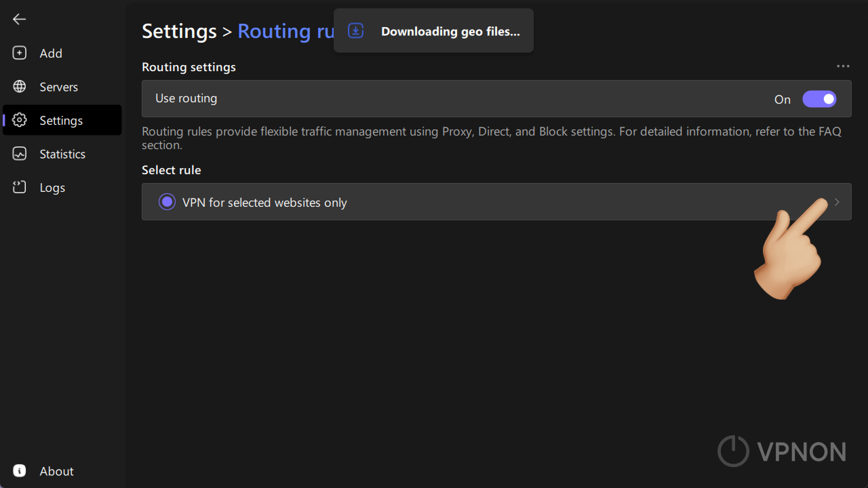The width and height of the screenshot is (868, 488).
Task: Click the back arrow icon
Action: (19, 19)
